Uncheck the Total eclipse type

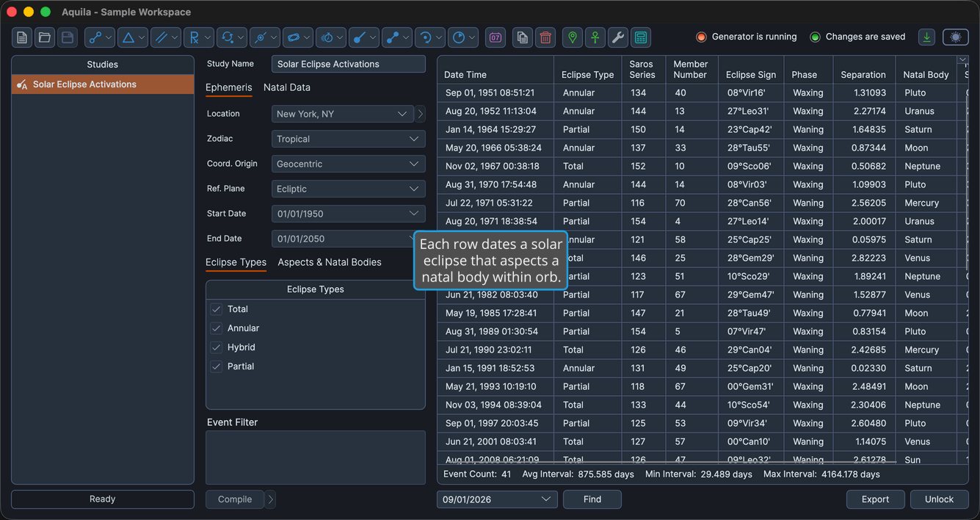(217, 309)
